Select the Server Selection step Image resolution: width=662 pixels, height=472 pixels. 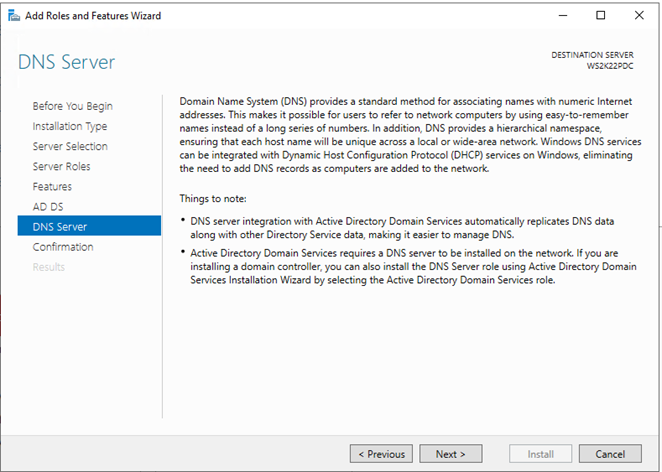tap(70, 146)
